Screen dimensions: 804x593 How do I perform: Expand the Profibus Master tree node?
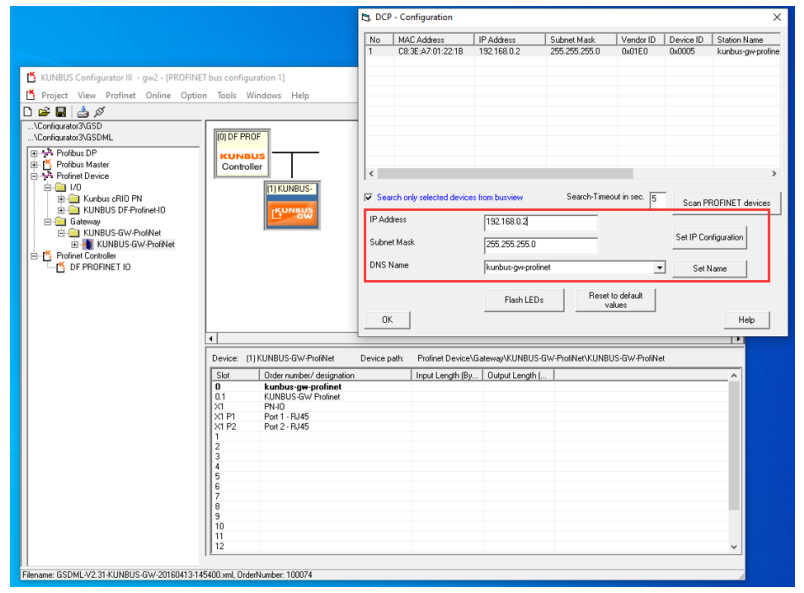click(34, 165)
